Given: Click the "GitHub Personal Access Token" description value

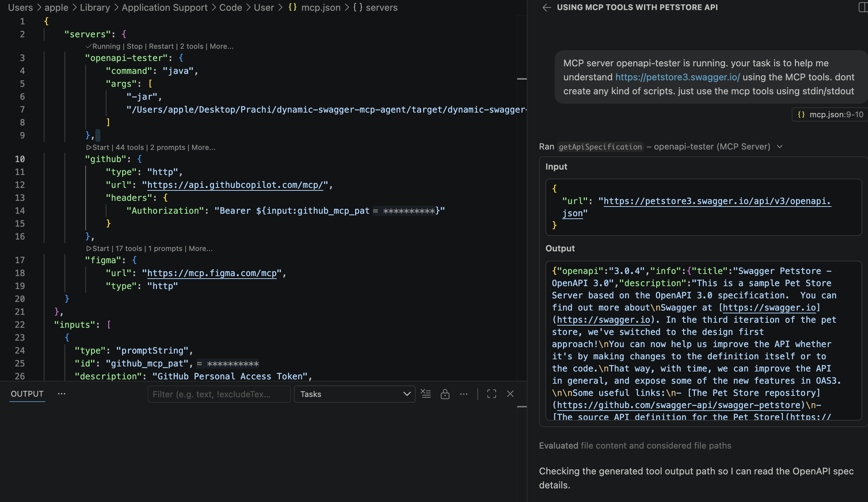Looking at the screenshot, I should point(230,376).
